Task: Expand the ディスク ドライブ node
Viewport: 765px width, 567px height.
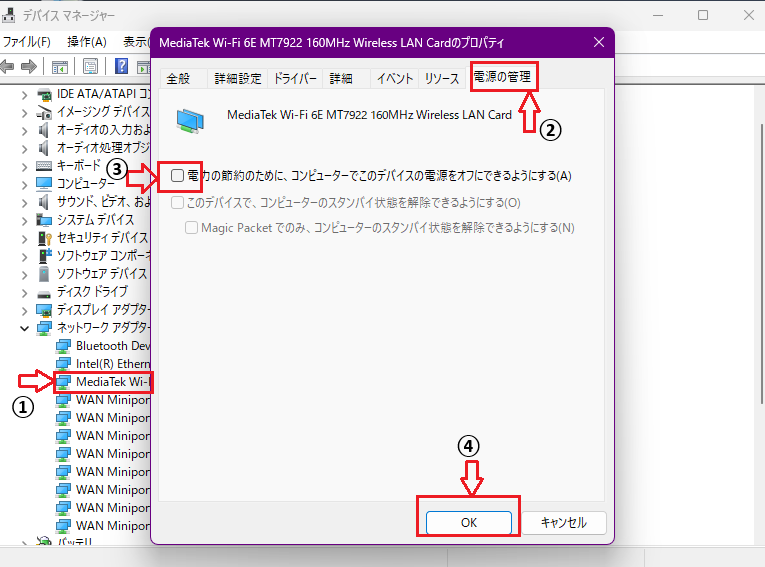Action: pos(24,293)
